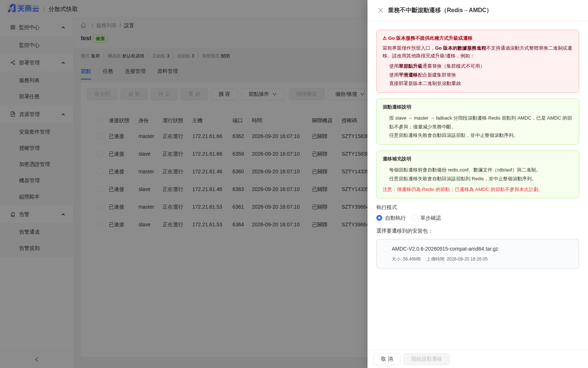
Task: Check the row with port 6362
Action: 100,136
